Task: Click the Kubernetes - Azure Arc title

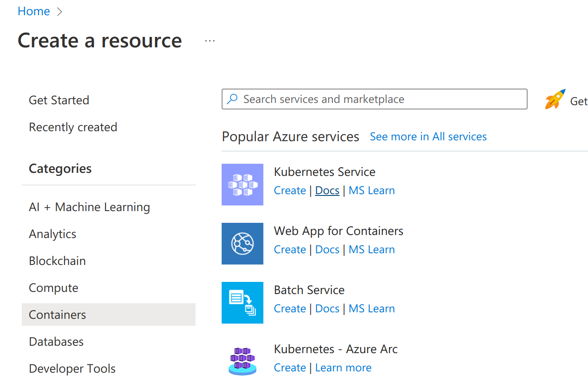Action: (x=336, y=349)
